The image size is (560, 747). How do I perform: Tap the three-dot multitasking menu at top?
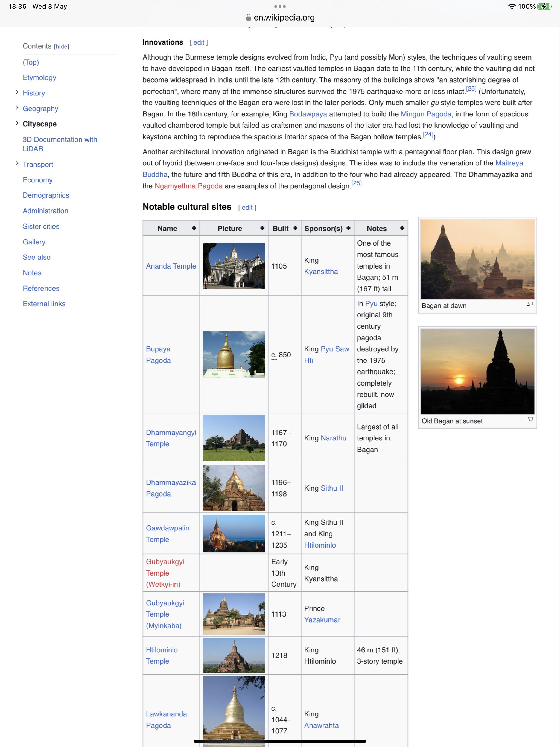280,6
